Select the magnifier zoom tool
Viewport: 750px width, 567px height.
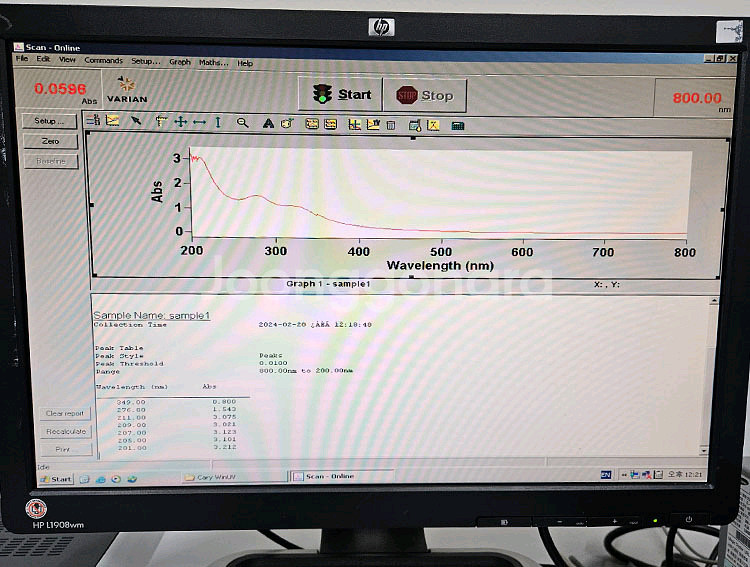tap(243, 123)
